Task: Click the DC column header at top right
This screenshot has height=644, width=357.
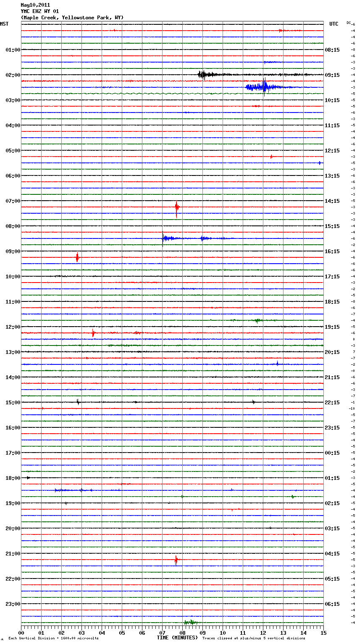Action: coord(349,23)
